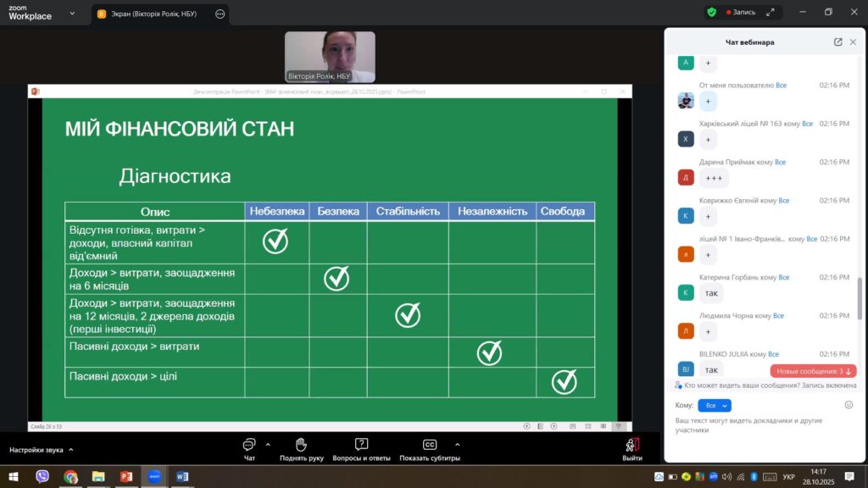Open the Chat panel from the toolbar

pos(249,448)
